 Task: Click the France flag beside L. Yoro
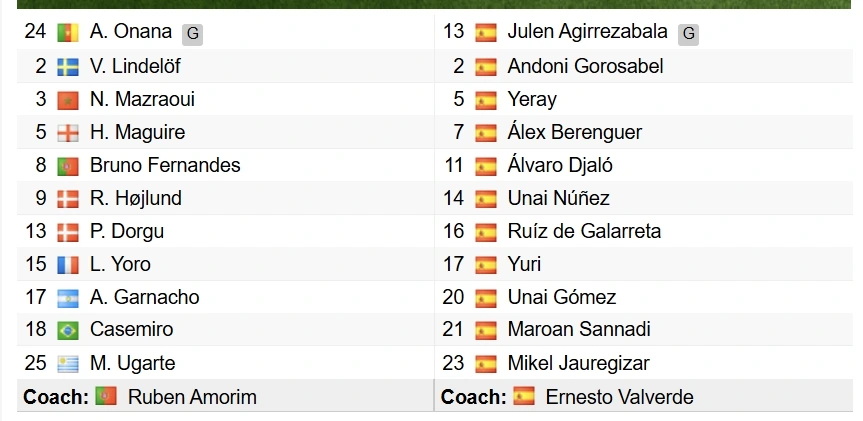tap(68, 265)
